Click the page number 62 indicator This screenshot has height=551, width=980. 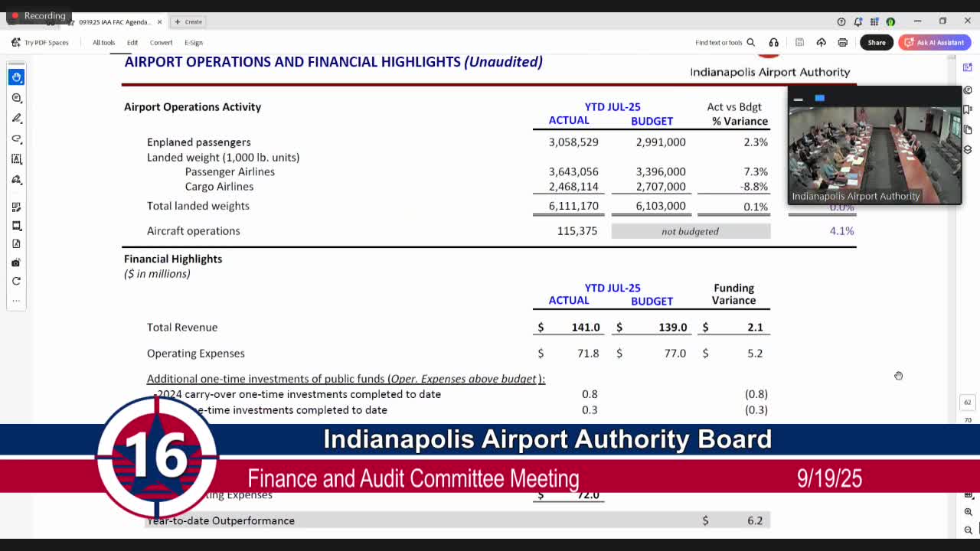(x=968, y=403)
